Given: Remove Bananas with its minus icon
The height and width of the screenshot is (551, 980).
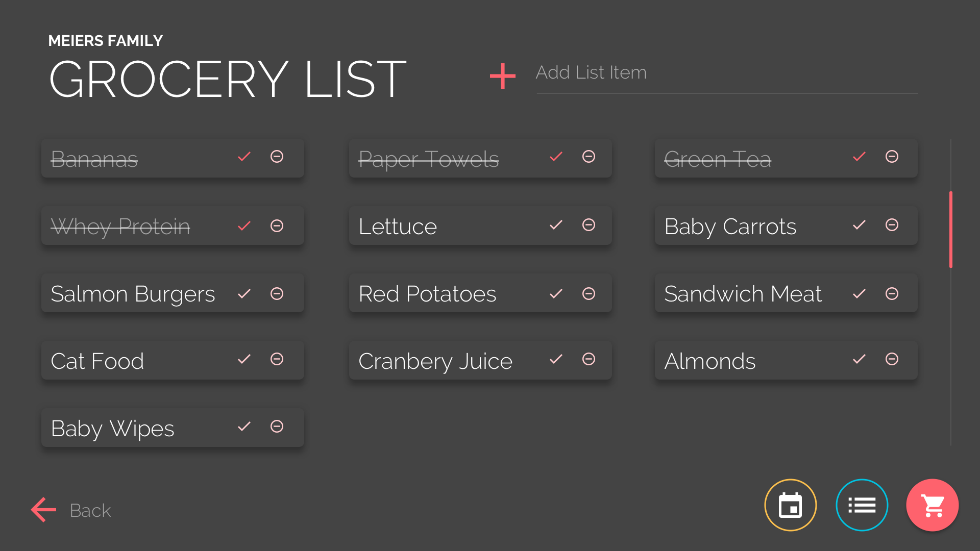Looking at the screenshot, I should pos(277,156).
